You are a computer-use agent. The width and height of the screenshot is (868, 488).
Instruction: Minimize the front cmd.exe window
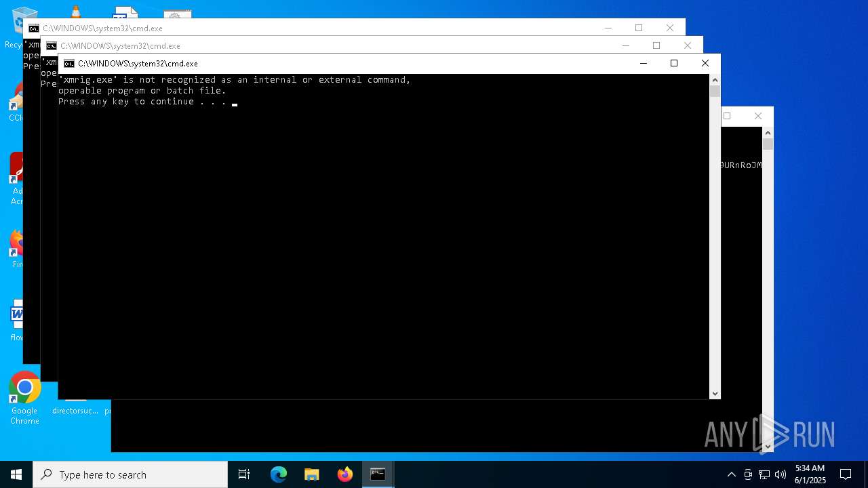644,63
